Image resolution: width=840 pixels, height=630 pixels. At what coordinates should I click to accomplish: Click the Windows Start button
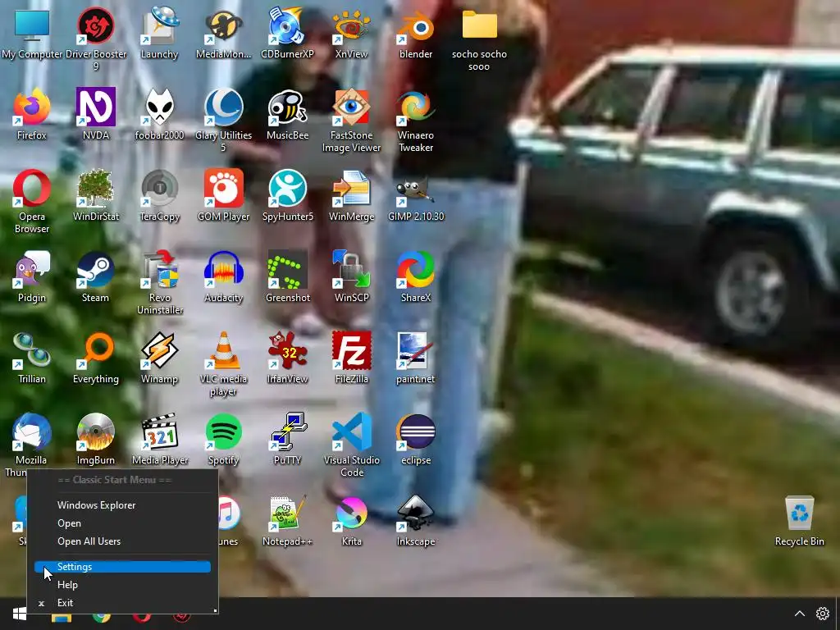pyautogui.click(x=19, y=614)
